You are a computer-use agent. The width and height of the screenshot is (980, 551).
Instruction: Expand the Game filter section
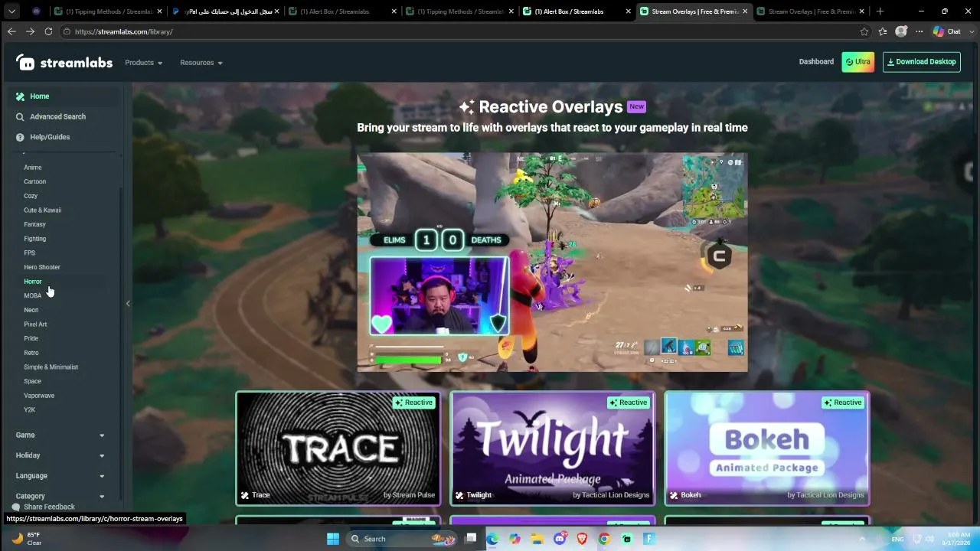[60, 435]
